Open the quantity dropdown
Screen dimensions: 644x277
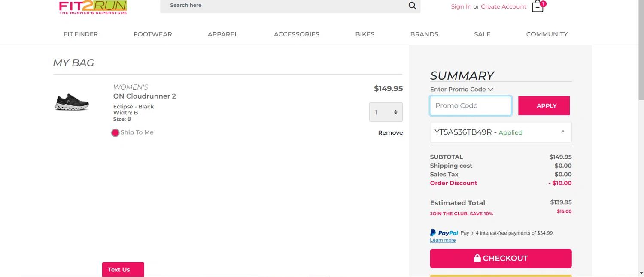(x=386, y=112)
